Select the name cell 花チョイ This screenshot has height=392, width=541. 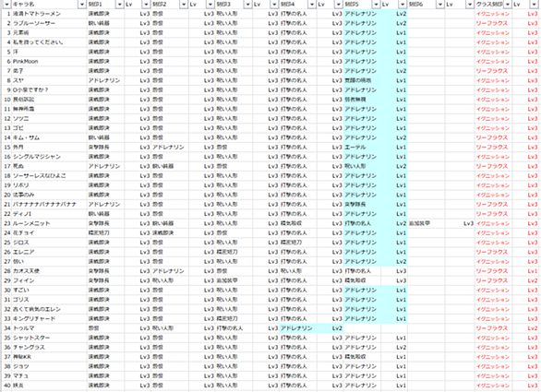tap(49, 232)
